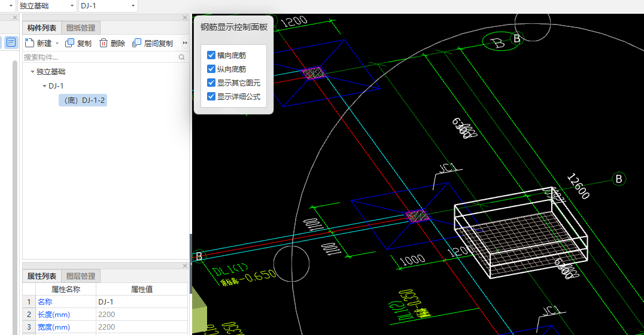The image size is (644, 335).
Task: Click the B axis bubble at right edge
Action: [x=618, y=179]
